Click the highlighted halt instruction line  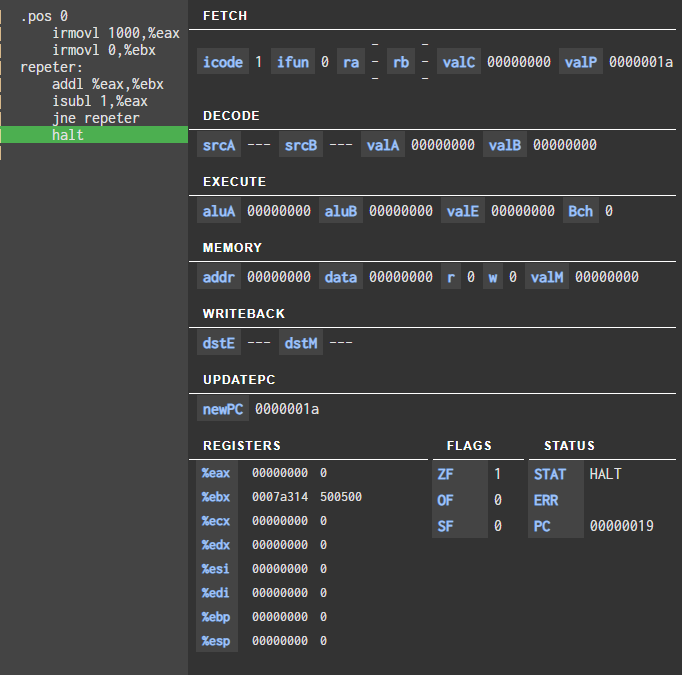click(x=68, y=135)
